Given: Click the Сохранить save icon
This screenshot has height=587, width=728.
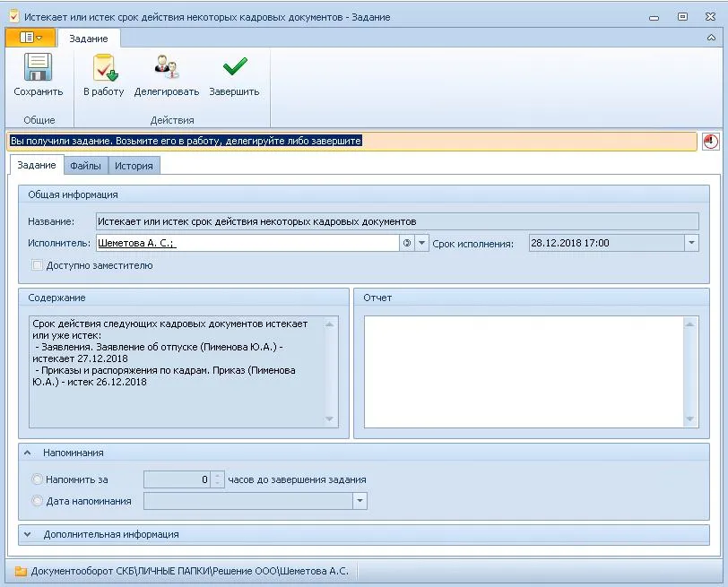Looking at the screenshot, I should coord(38,68).
